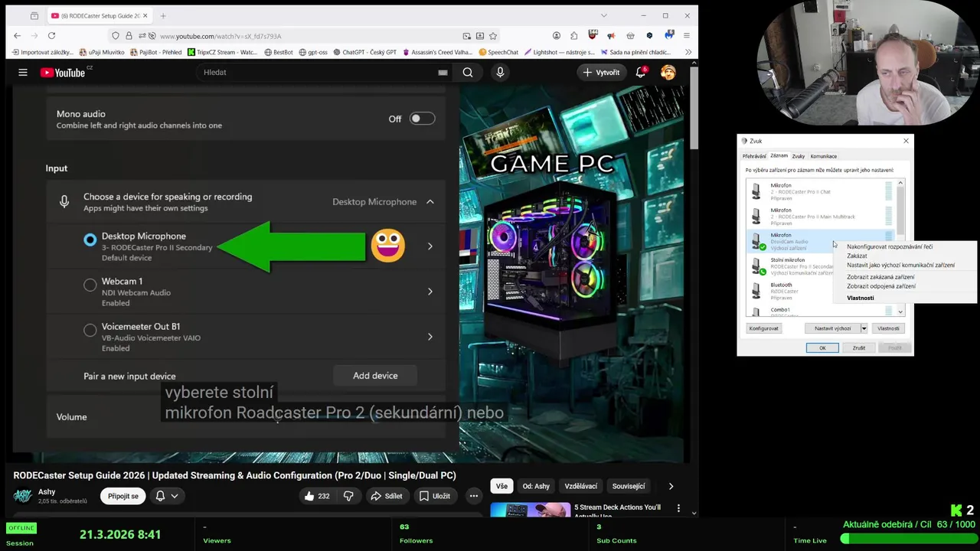
Task: Cancel Zvuk dialog with Zrušit
Action: point(859,347)
